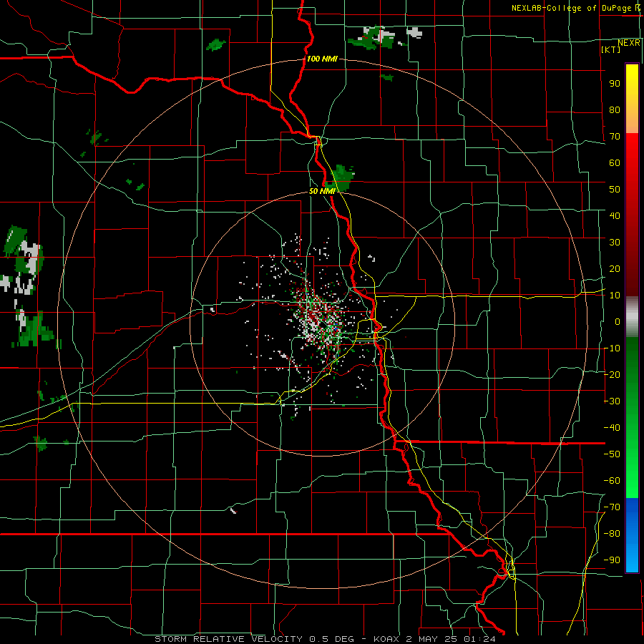Image resolution: width=644 pixels, height=644 pixels.
Task: Click the 80 value on velocity scale
Action: pyautogui.click(x=615, y=110)
